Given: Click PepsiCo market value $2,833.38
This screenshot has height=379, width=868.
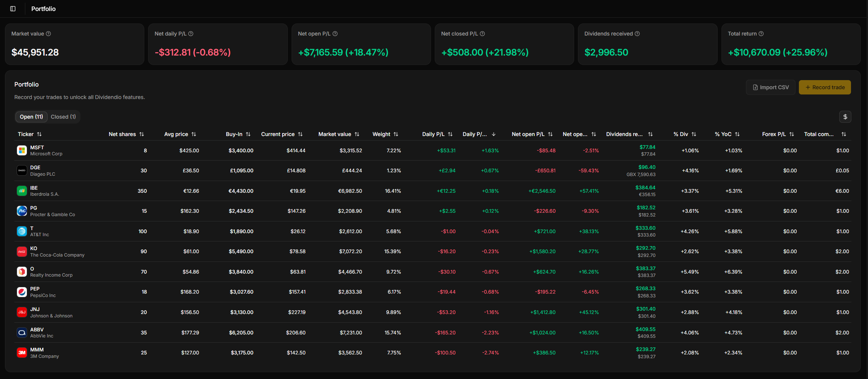Looking at the screenshot, I should (350, 292).
